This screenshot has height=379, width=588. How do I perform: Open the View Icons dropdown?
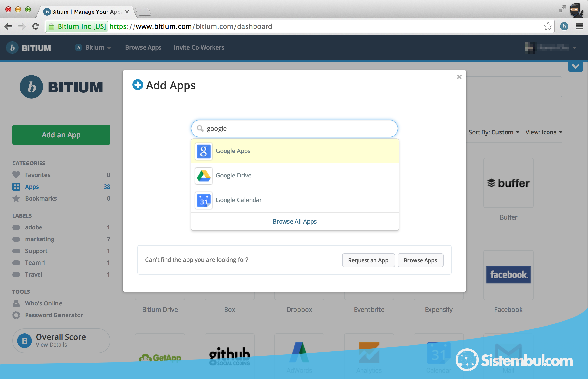[544, 132]
